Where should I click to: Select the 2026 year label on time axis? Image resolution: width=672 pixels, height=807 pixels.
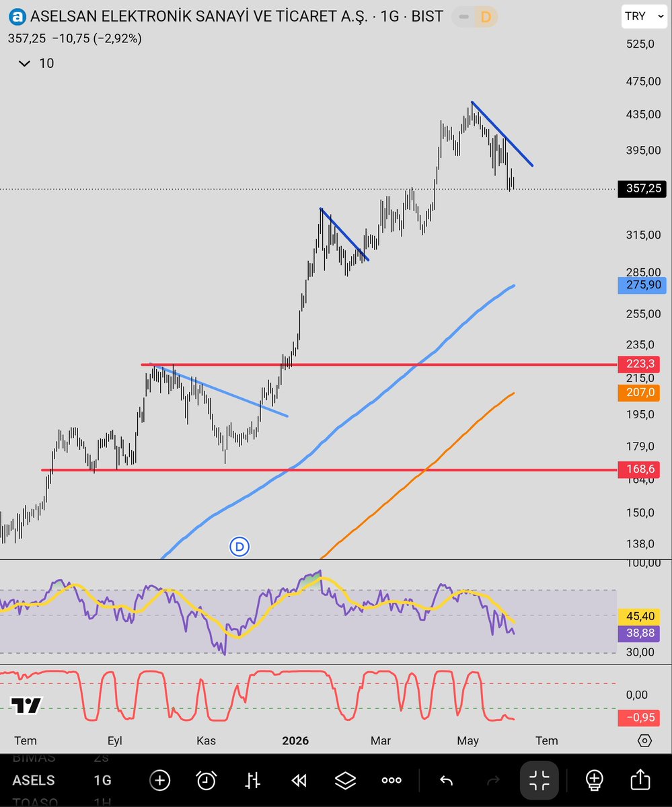tap(295, 740)
